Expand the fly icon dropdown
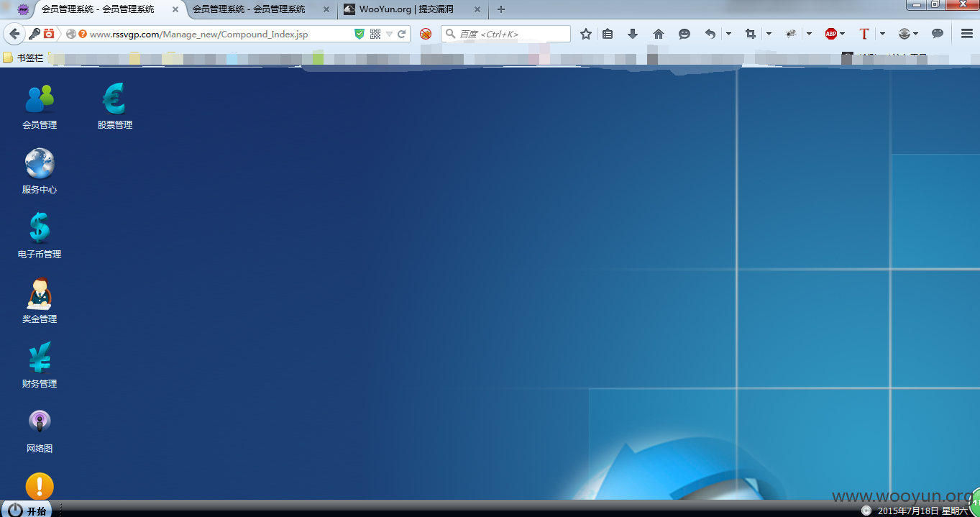This screenshot has height=517, width=980. (809, 34)
